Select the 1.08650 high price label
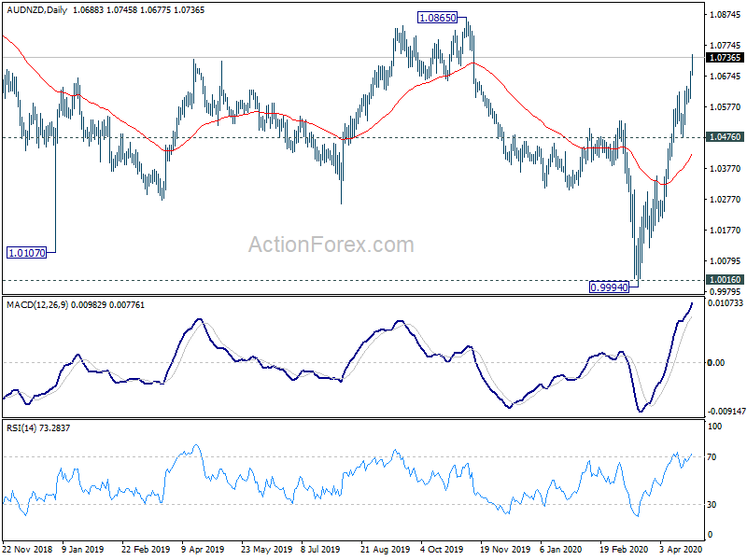Screen dimensions: 747x560 point(437,18)
